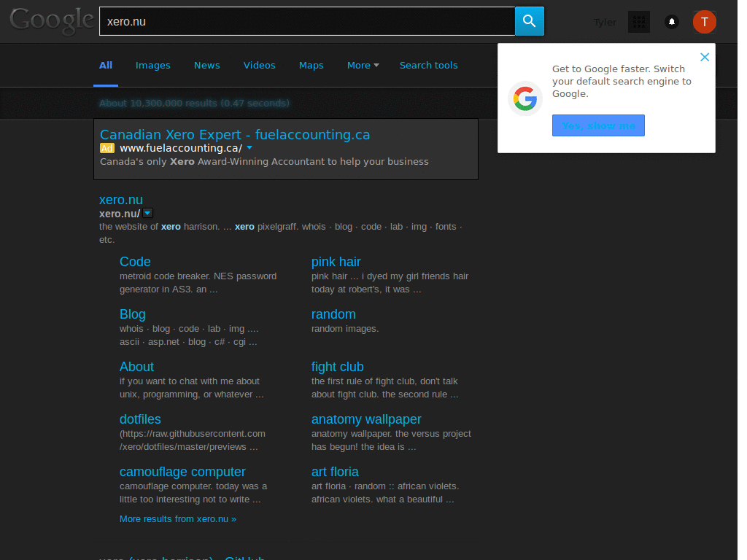747x560 pixels.
Task: Click the Ad badge next to fuelaccounting.ca
Action: pyautogui.click(x=107, y=147)
